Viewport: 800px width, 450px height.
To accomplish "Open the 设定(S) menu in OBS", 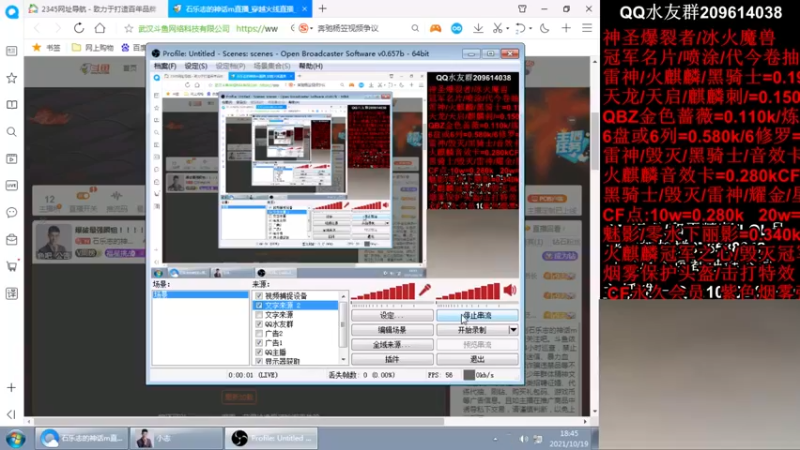I will (x=196, y=66).
